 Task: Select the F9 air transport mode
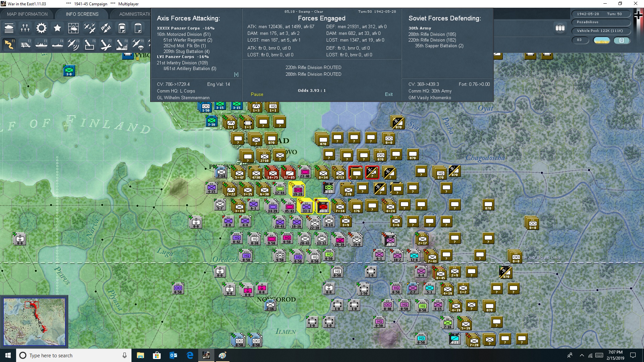138,44
